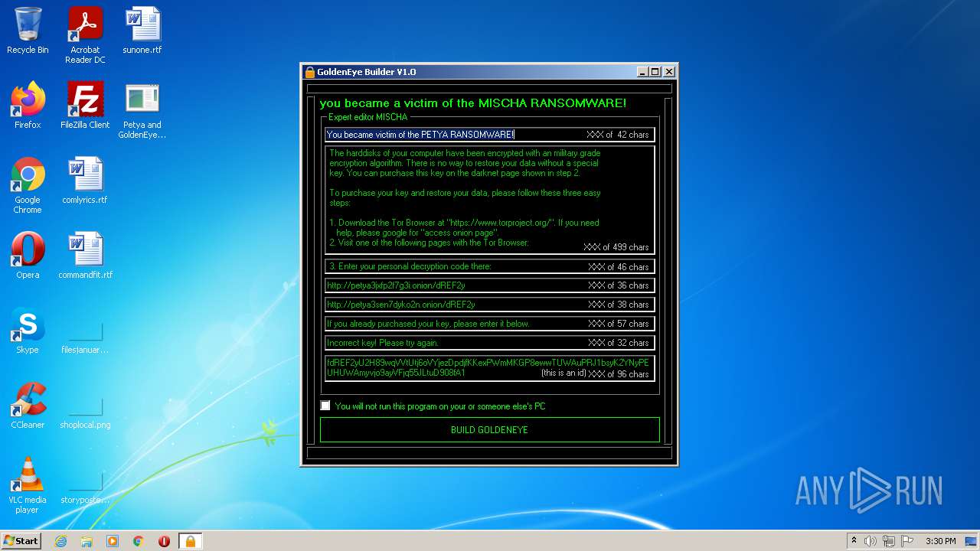Edit the petya3sen7dyko2n onion URL field
The height and width of the screenshot is (551, 980).
(x=490, y=304)
